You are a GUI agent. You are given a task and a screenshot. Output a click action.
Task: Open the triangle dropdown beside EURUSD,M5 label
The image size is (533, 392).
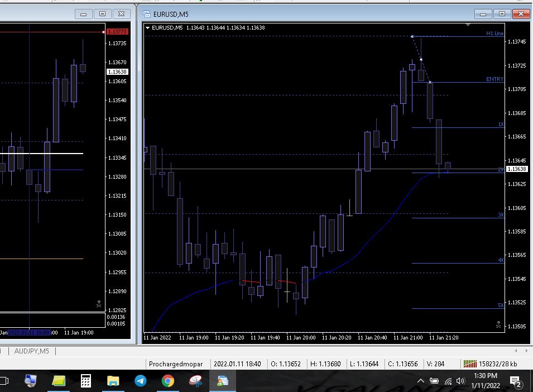coord(147,27)
